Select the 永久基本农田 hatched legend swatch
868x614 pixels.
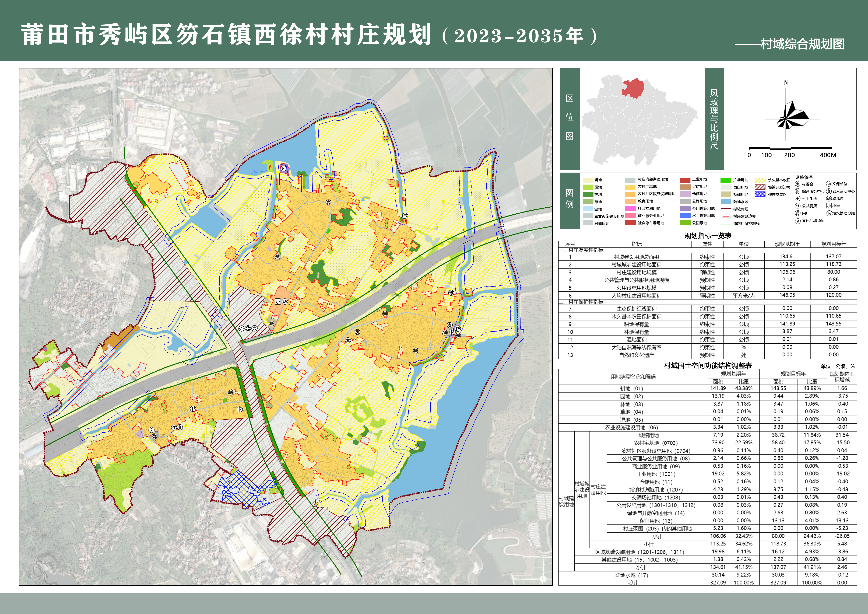(760, 180)
